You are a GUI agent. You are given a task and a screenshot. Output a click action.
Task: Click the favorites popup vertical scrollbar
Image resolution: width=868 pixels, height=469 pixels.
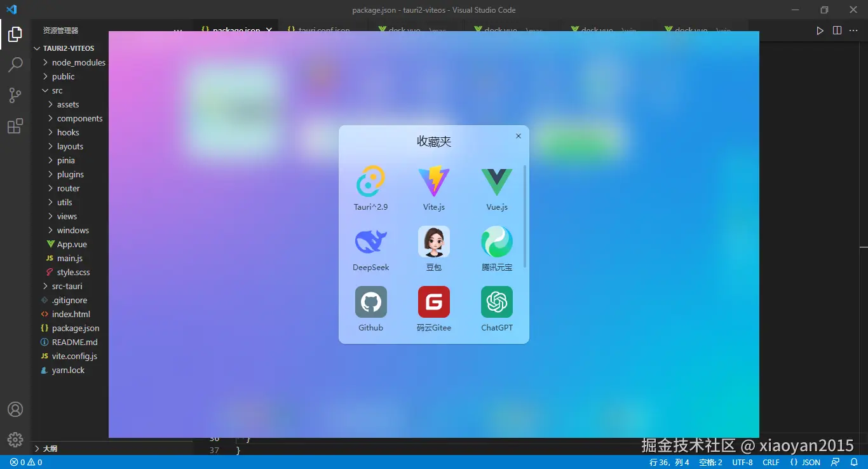coord(525,216)
